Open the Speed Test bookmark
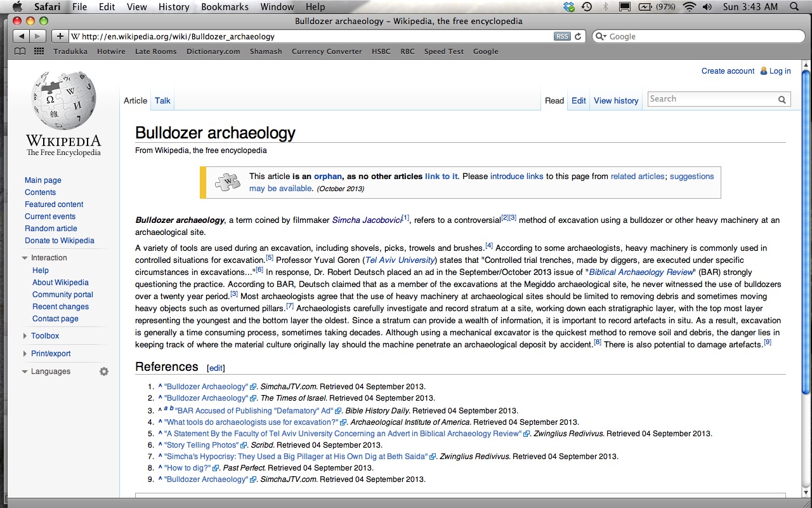The image size is (812, 508). (444, 51)
